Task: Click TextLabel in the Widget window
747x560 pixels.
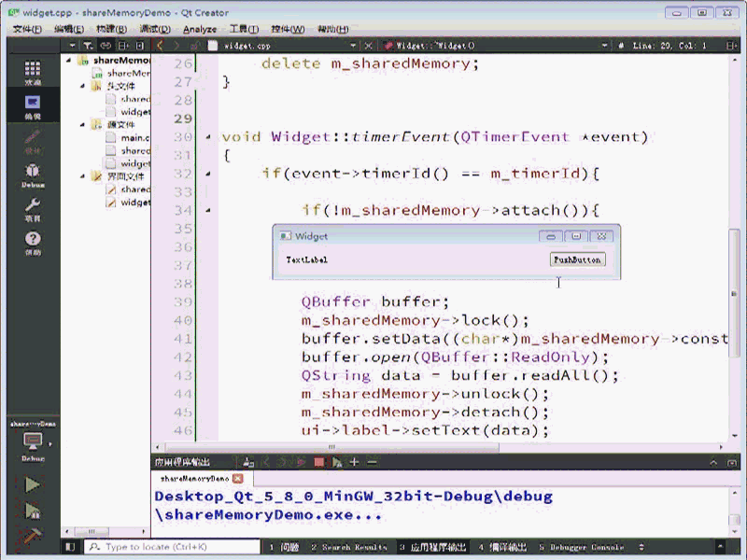Action: [x=307, y=259]
